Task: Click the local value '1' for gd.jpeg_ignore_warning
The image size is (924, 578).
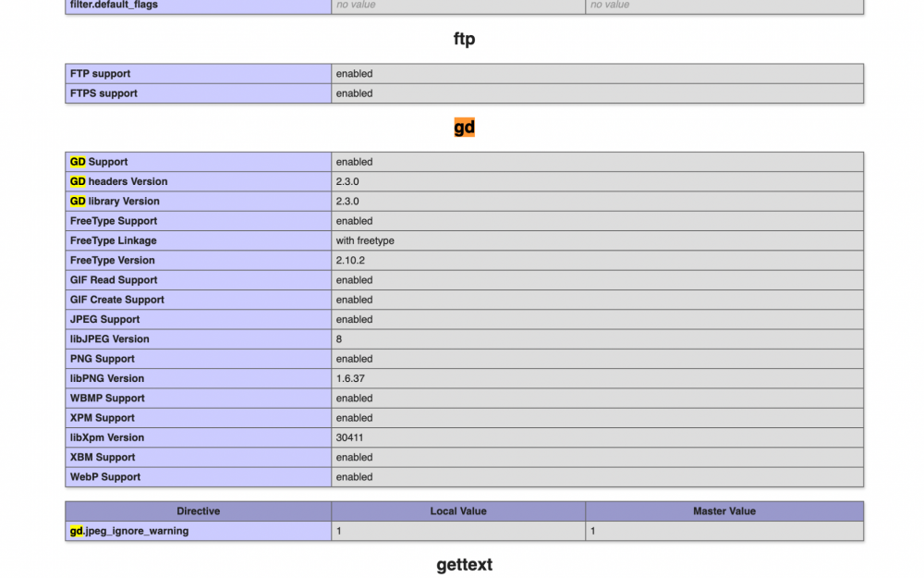Action: click(339, 531)
